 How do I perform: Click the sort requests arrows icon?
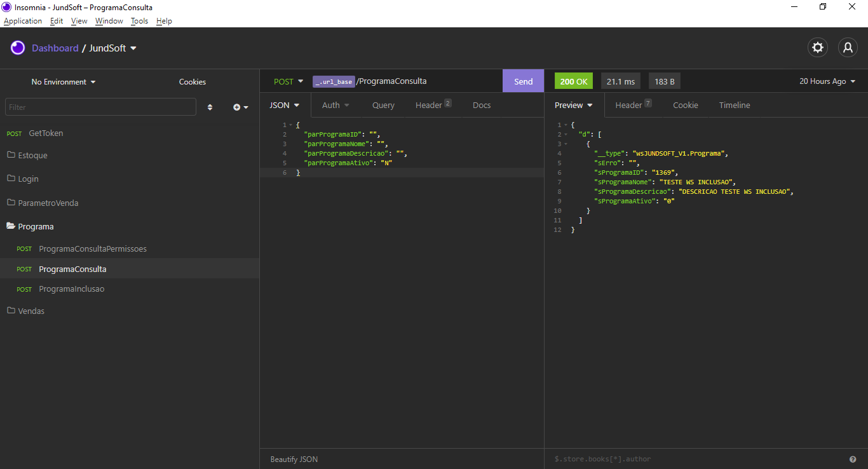coord(210,107)
